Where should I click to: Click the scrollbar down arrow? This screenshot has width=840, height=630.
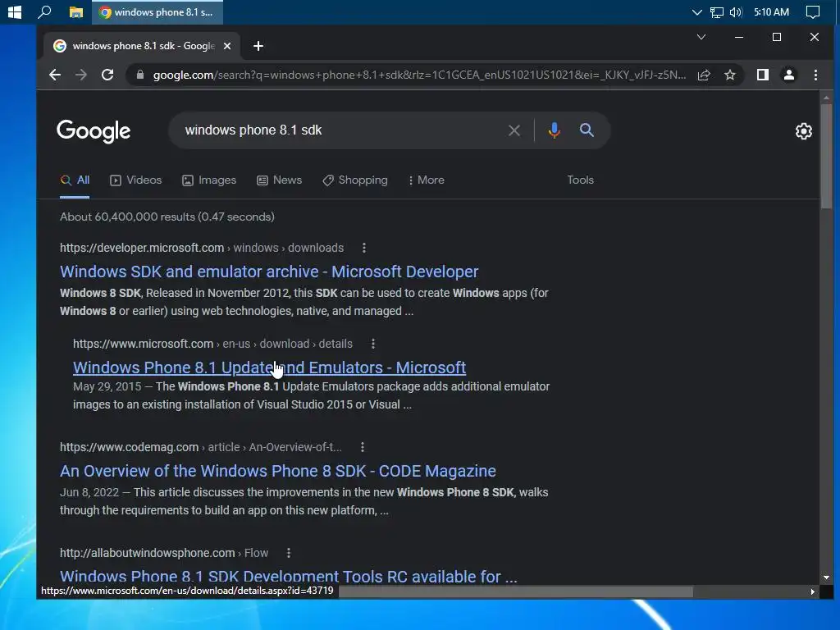pos(826,577)
